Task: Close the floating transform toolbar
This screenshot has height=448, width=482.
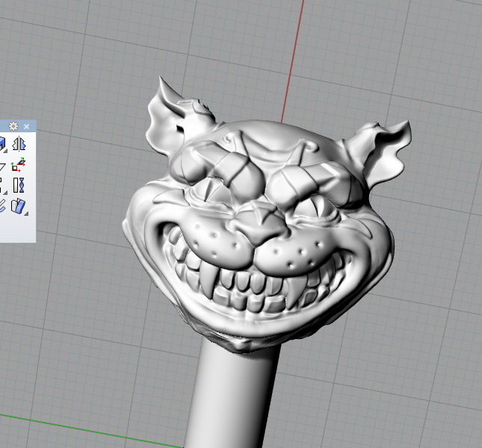Action: pos(26,127)
